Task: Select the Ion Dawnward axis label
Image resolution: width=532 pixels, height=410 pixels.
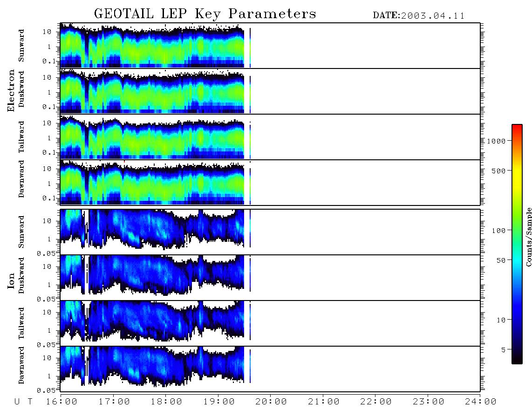Action: pyautogui.click(x=21, y=365)
